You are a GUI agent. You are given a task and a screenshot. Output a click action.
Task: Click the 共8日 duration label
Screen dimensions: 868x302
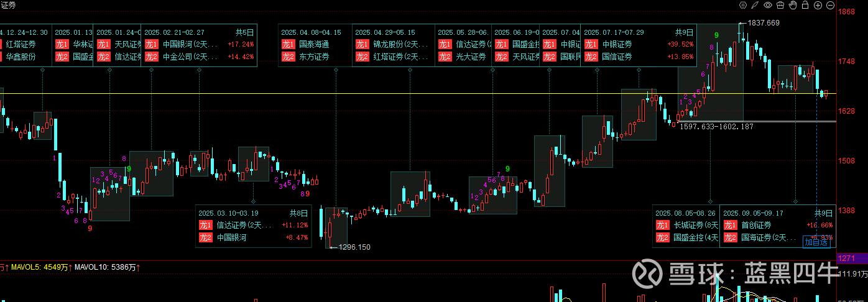click(299, 213)
